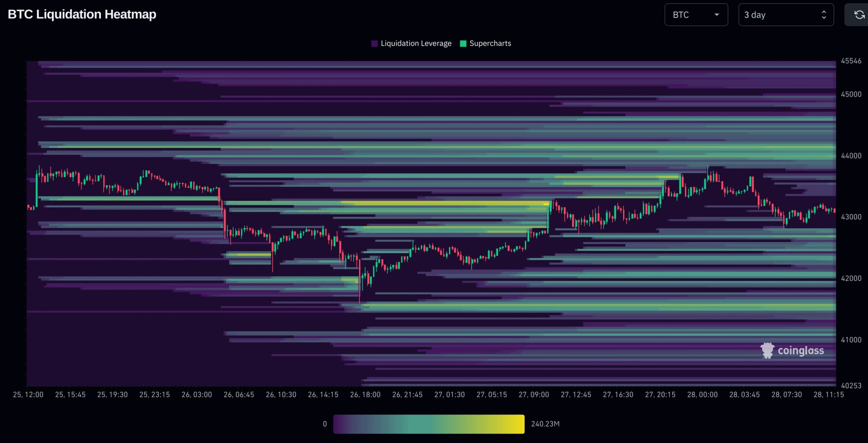868x443 pixels.
Task: Click the yellow end of the color scale
Action: (515, 424)
